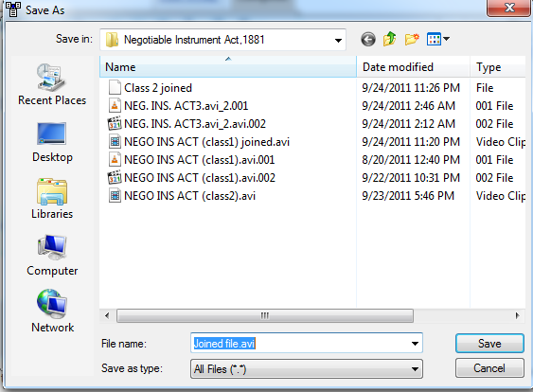Select the file name 'NEGO INS ACT (class1).avi.002'
533x392 pixels.
click(200, 178)
